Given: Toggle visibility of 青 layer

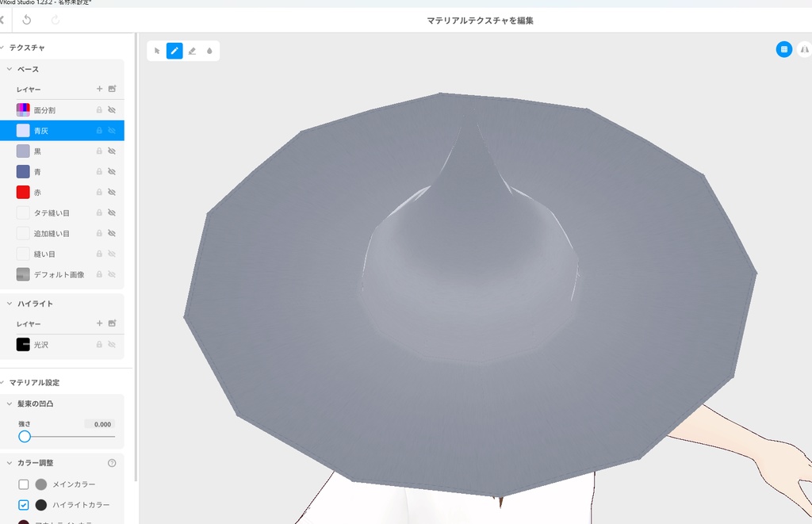Looking at the screenshot, I should coord(111,171).
